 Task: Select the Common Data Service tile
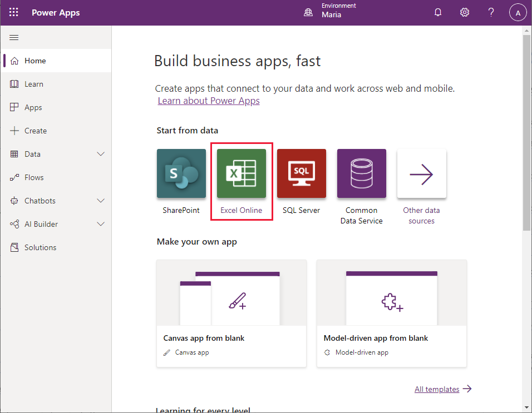pos(361,173)
